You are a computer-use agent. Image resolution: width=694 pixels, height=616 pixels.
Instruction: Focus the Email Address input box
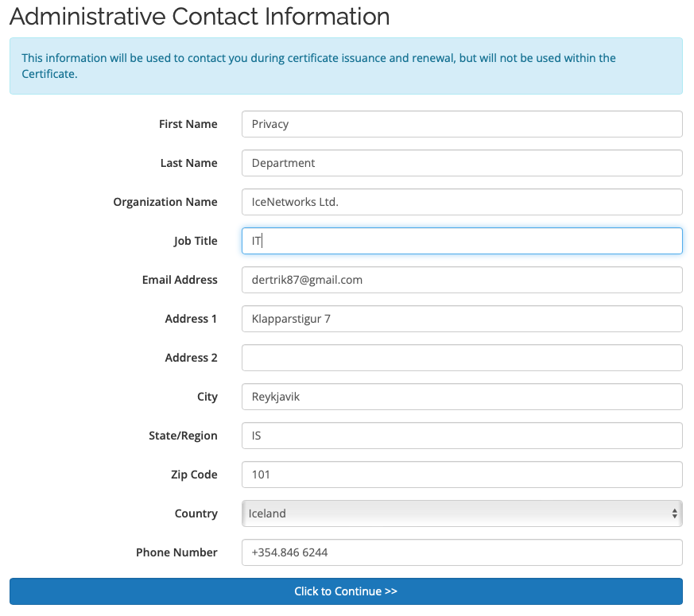[x=461, y=280]
